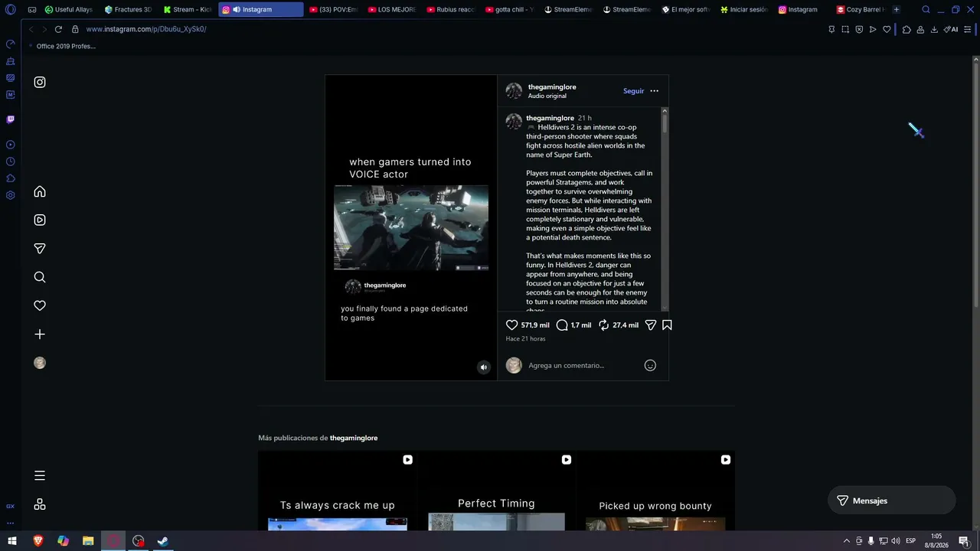Open File Explorer from the taskbar
980x551 pixels.
[88, 541]
